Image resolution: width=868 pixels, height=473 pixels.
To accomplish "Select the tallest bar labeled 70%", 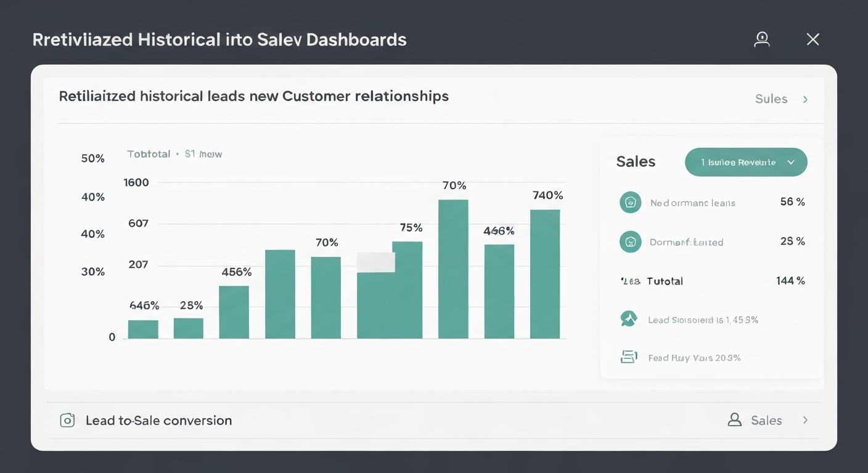I will (x=453, y=269).
